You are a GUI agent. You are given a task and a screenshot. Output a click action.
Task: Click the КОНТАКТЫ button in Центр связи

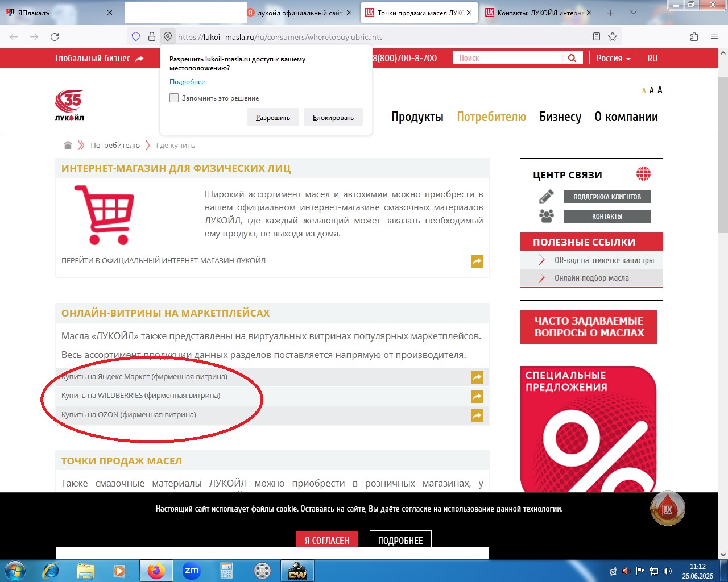pos(607,216)
